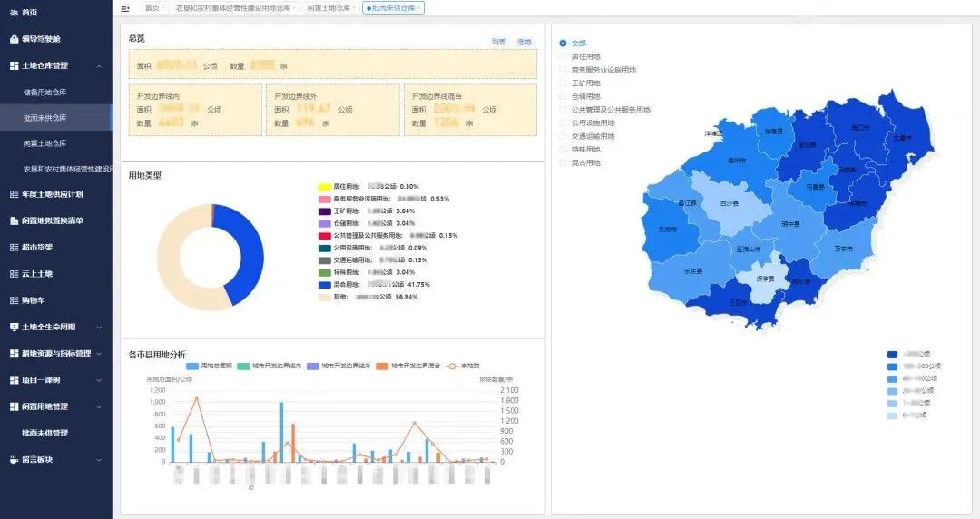
Task: Click the beige 其他 legend swatch
Action: [324, 297]
